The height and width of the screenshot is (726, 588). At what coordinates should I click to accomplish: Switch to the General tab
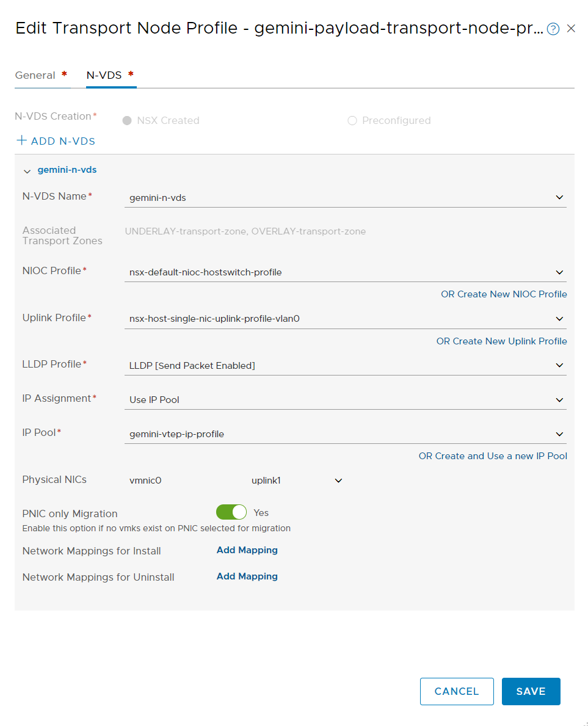point(35,75)
